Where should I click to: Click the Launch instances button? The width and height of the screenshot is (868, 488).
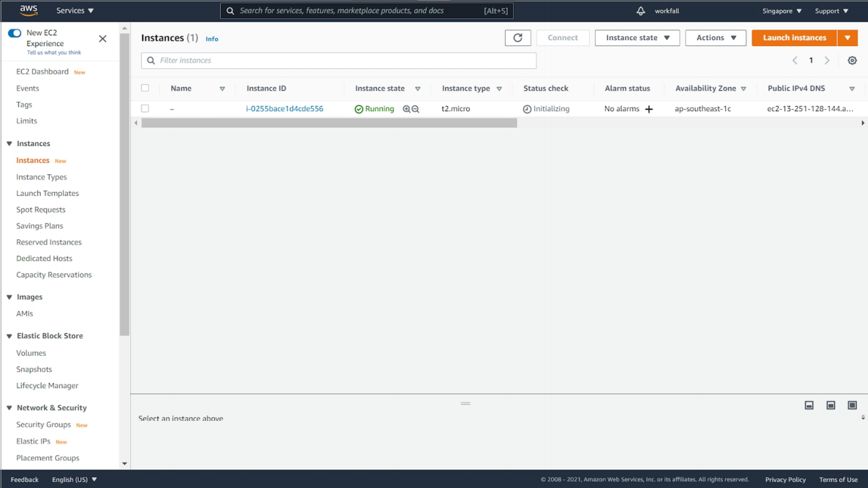point(794,38)
